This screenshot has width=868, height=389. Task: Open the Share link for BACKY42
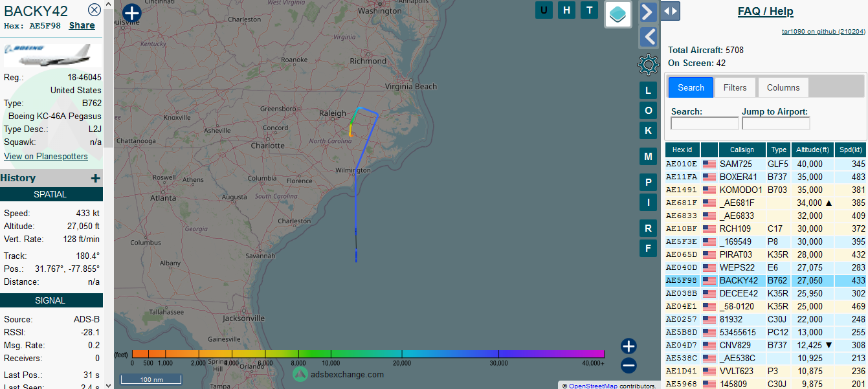82,25
